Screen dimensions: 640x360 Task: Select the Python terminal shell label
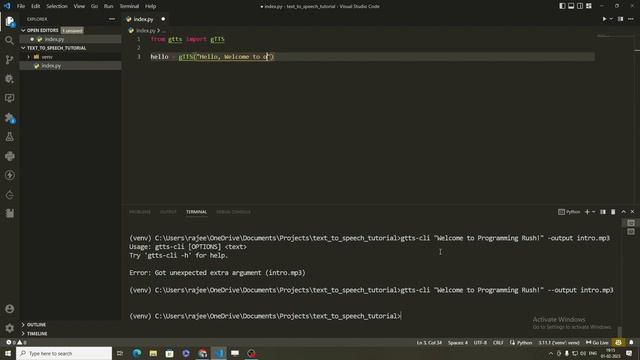click(x=569, y=212)
